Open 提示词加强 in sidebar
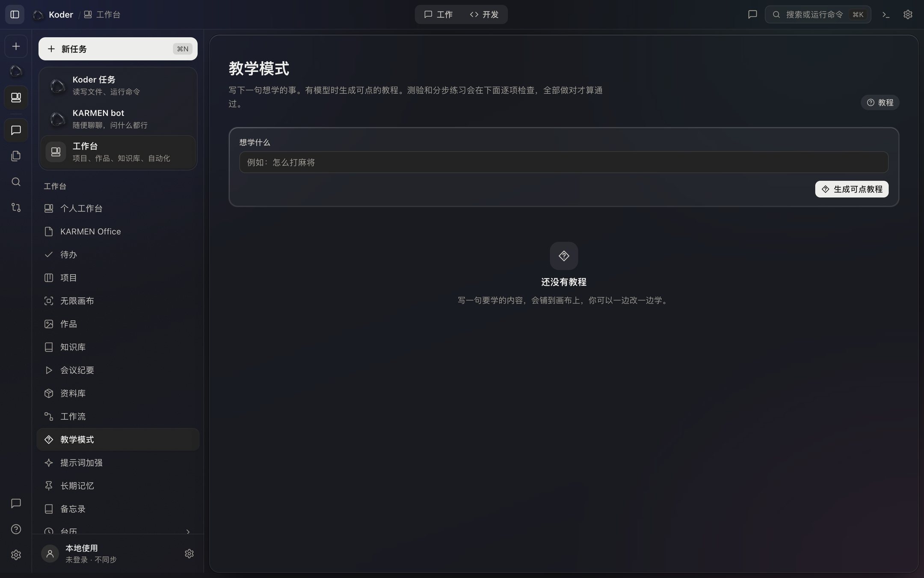Viewport: 924px width, 578px height. pos(118,463)
